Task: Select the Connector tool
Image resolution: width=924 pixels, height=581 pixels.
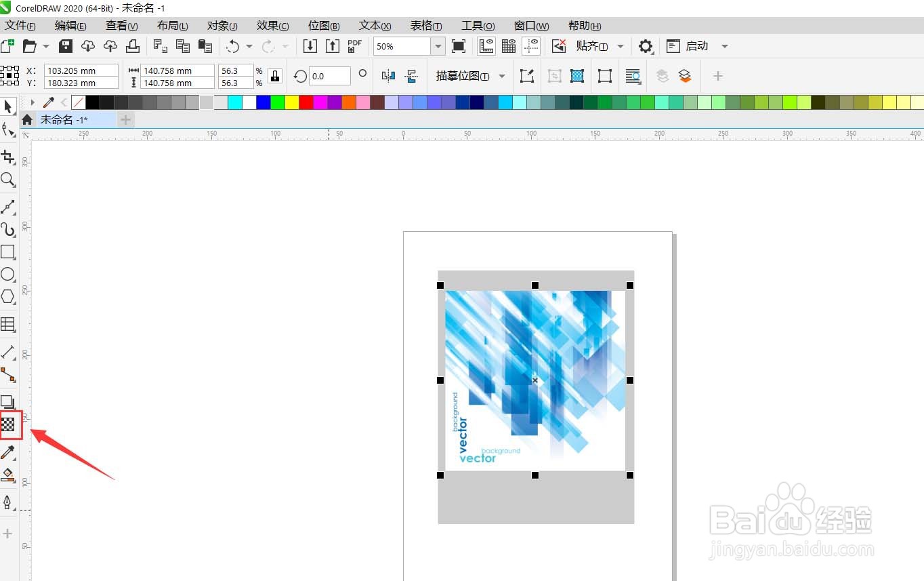Action: click(x=8, y=374)
